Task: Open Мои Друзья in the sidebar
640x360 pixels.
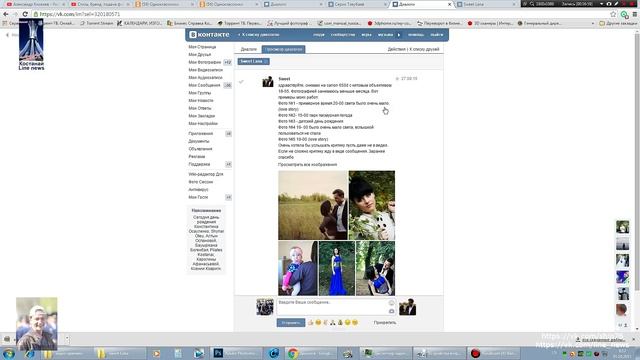Action: (x=200, y=54)
